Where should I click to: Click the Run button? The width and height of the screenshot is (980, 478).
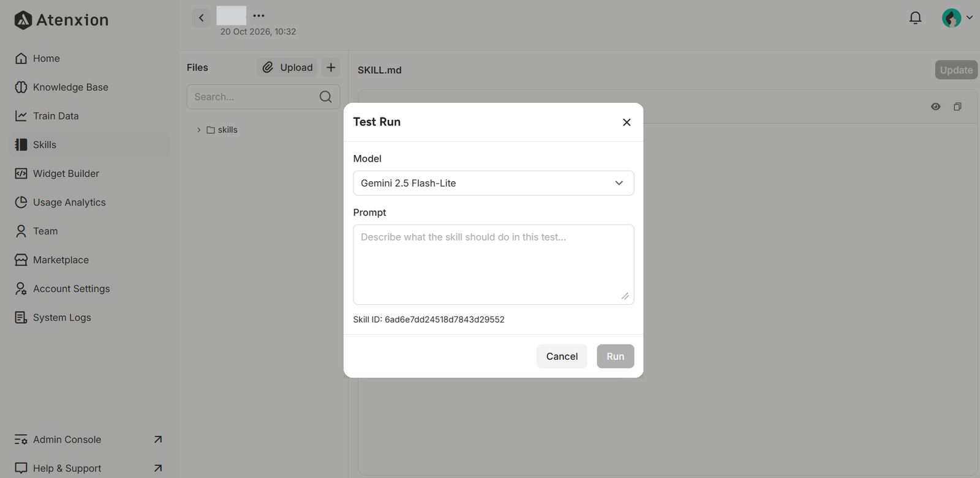[616, 356]
